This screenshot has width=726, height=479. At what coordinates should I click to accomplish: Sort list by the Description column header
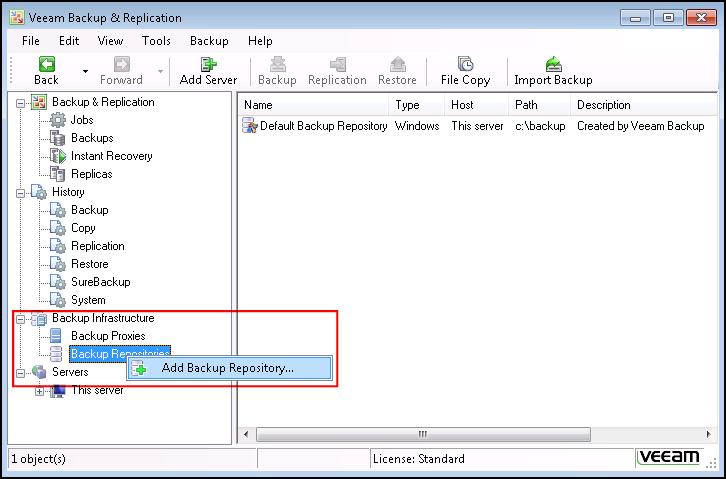(x=644, y=105)
